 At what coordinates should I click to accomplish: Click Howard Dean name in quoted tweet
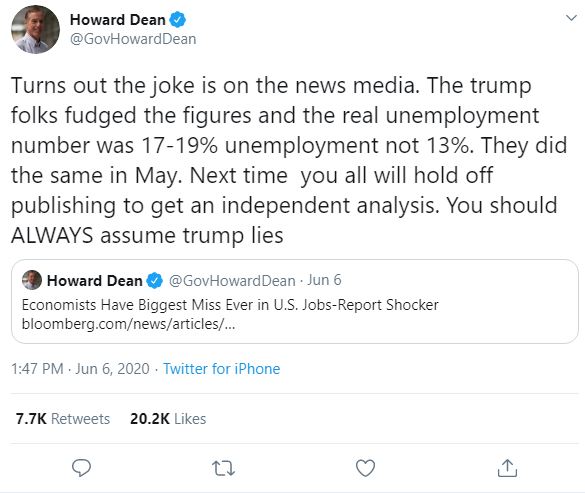click(x=95, y=281)
